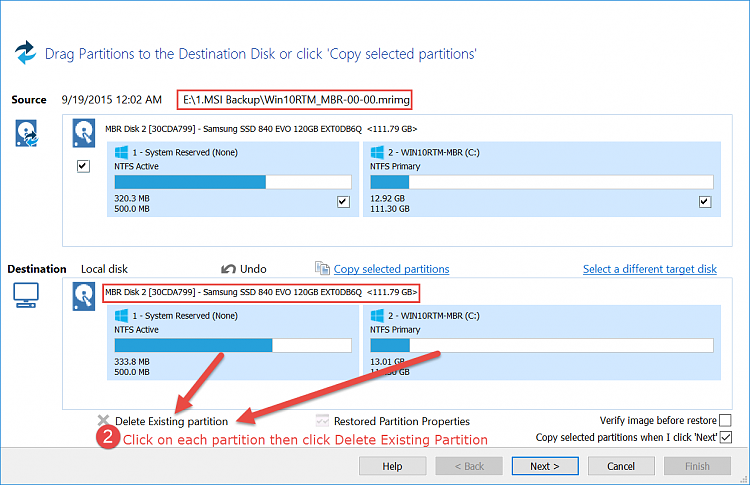Screen dimensions: 750x485
Task: Click the Windows logo on source System Reserved partition
Action: click(x=121, y=153)
